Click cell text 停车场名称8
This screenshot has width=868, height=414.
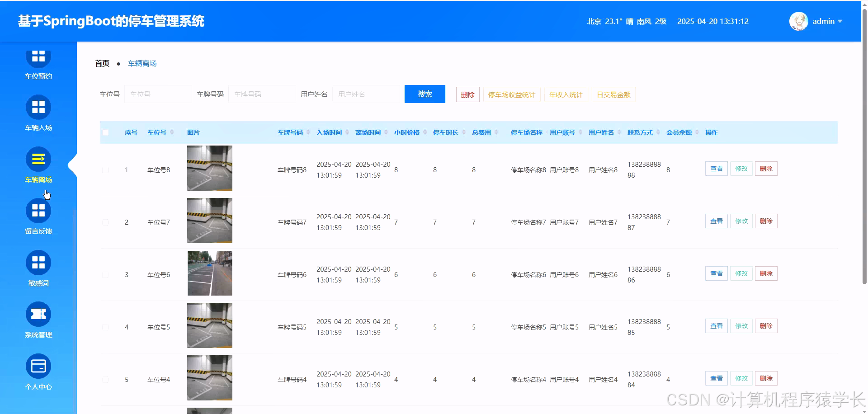(x=528, y=170)
